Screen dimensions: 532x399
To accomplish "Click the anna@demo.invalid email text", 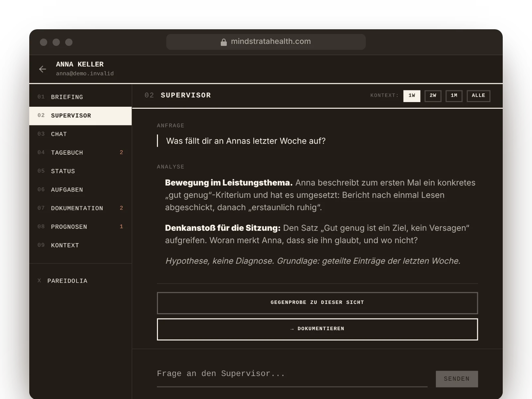I will pyautogui.click(x=85, y=73).
